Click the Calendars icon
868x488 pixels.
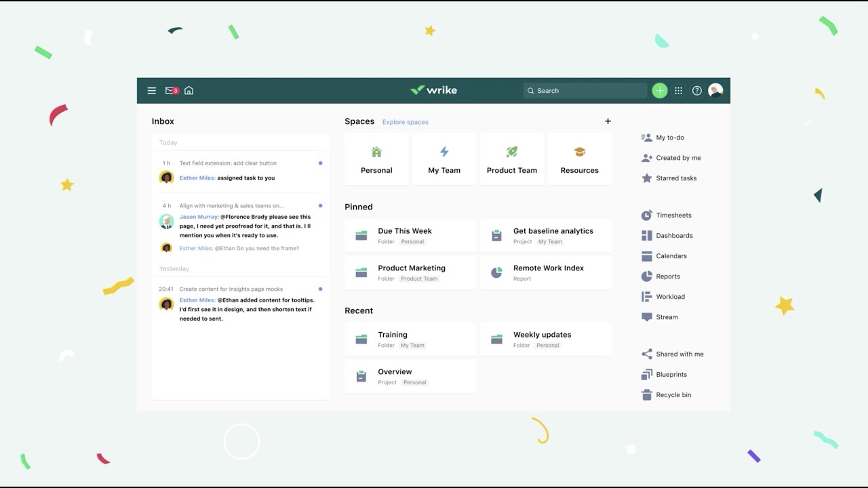click(647, 256)
